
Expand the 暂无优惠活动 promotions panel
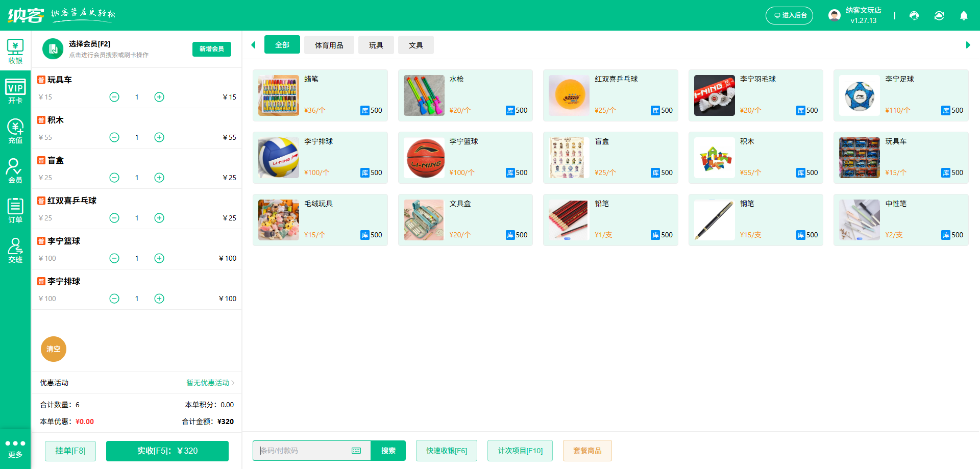pyautogui.click(x=208, y=383)
